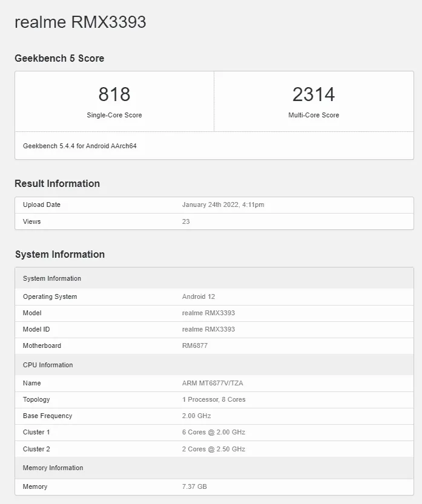Click the Android 12 operating system value
The height and width of the screenshot is (504, 422).
click(199, 297)
